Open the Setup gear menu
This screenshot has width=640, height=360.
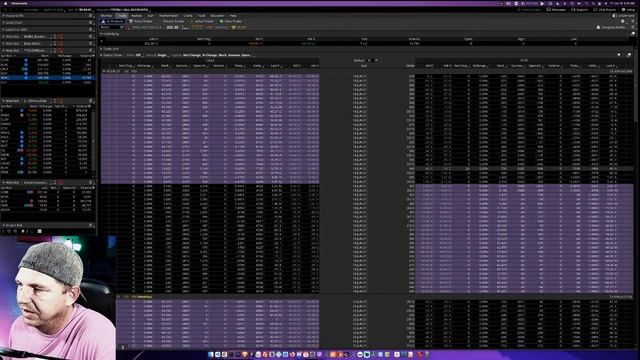[x=629, y=9]
